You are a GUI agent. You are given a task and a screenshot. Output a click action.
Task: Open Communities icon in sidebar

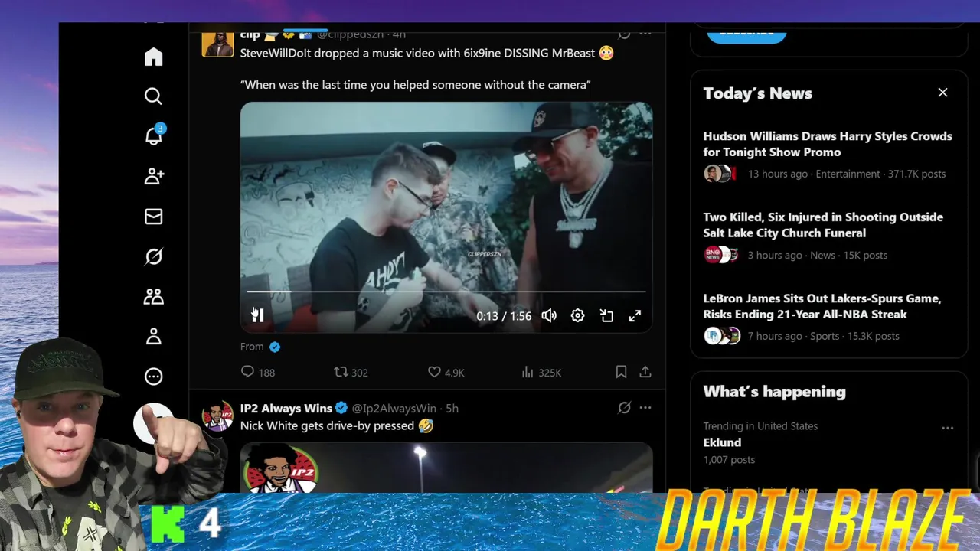click(153, 296)
